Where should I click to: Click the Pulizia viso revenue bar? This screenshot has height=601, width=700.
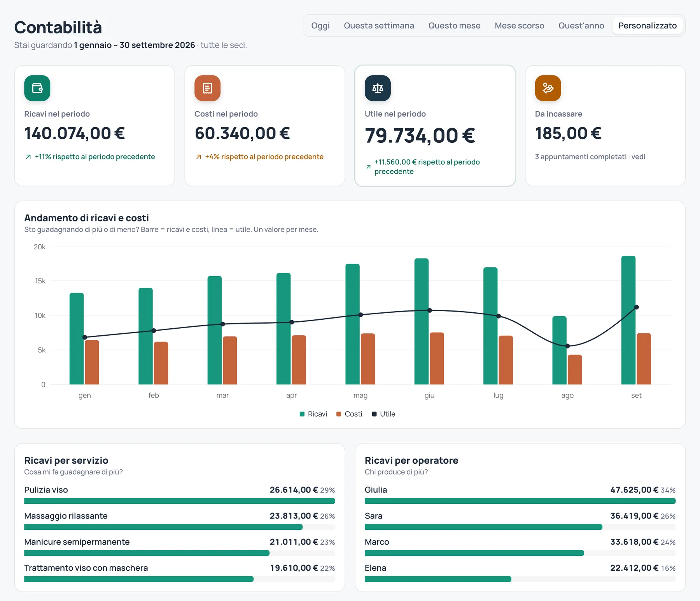coord(180,501)
